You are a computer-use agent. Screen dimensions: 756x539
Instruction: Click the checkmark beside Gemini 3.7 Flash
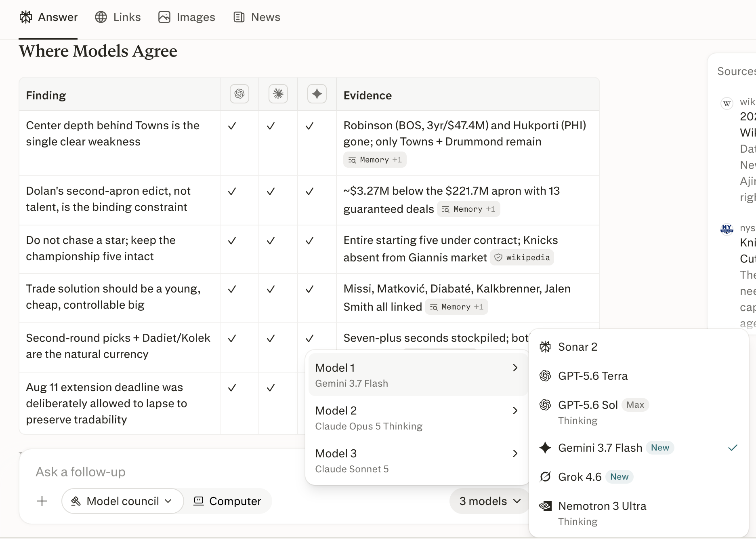pyautogui.click(x=733, y=448)
